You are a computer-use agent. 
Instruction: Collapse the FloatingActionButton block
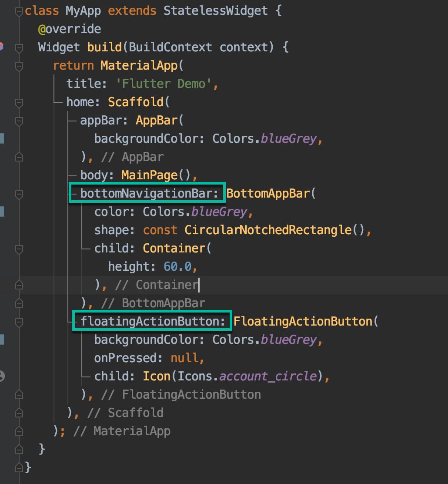19,321
